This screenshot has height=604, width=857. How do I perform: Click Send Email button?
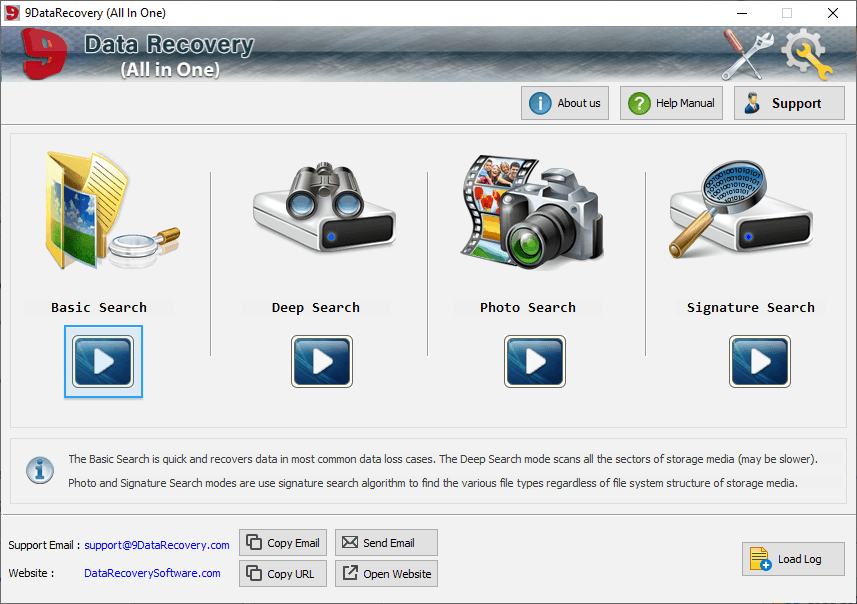386,543
